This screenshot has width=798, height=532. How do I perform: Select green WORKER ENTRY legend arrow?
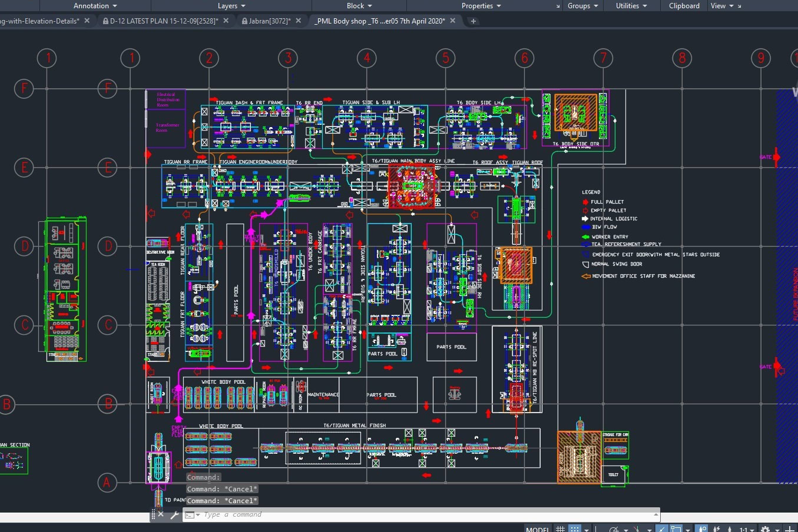[585, 237]
